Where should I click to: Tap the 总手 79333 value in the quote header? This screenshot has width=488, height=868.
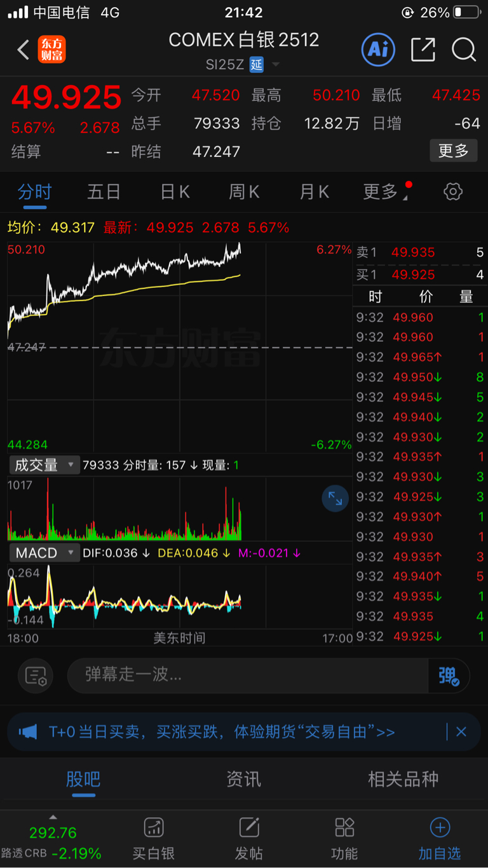pyautogui.click(x=217, y=123)
